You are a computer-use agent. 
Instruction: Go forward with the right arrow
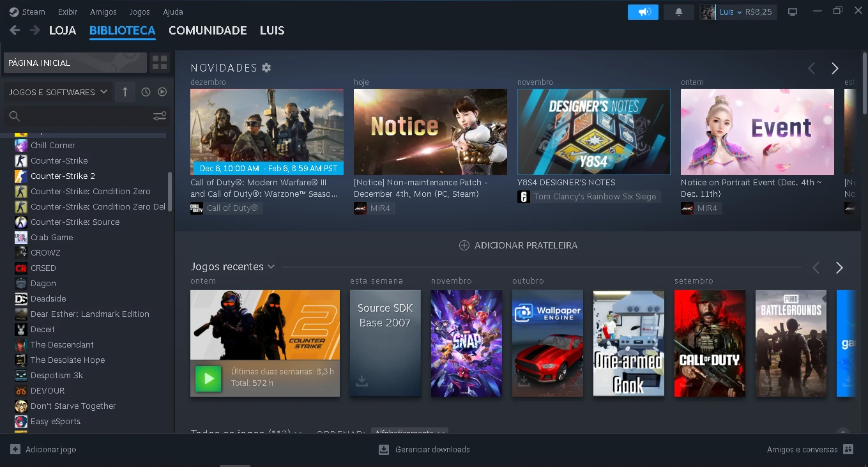point(35,30)
